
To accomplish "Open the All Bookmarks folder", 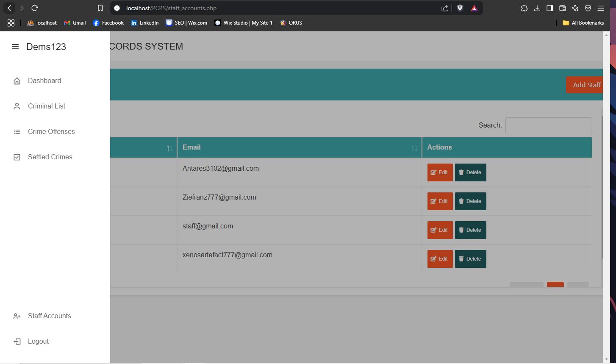I will pos(583,23).
